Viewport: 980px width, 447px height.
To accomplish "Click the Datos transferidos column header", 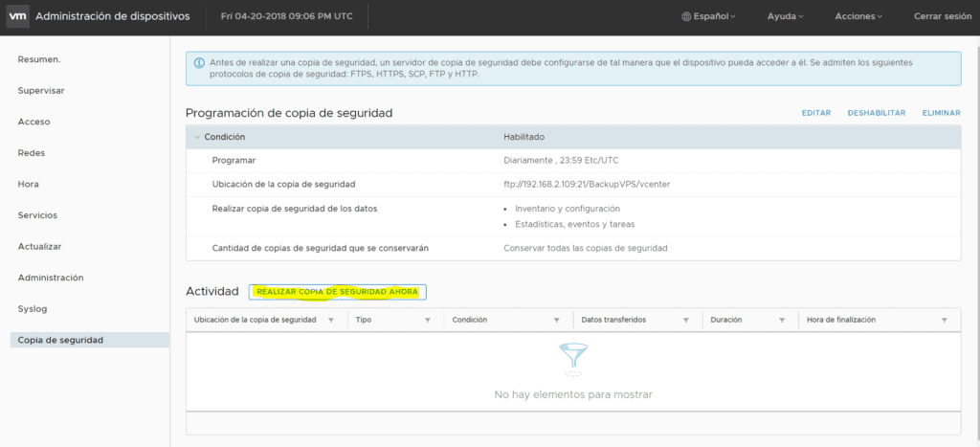I will point(613,320).
